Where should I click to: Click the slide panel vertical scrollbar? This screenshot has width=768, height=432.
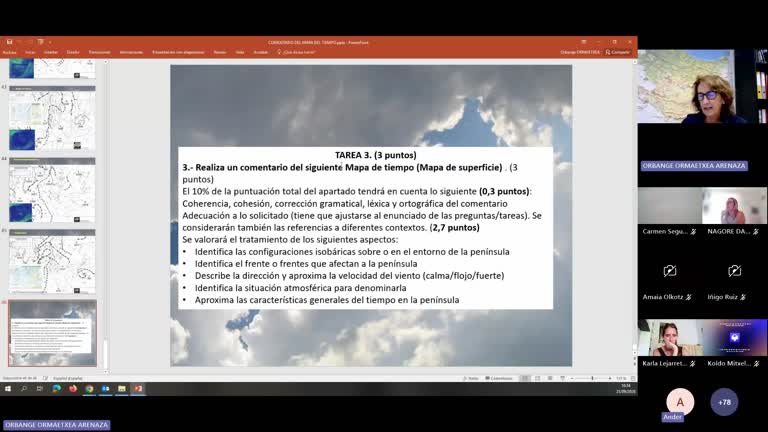pos(105,216)
